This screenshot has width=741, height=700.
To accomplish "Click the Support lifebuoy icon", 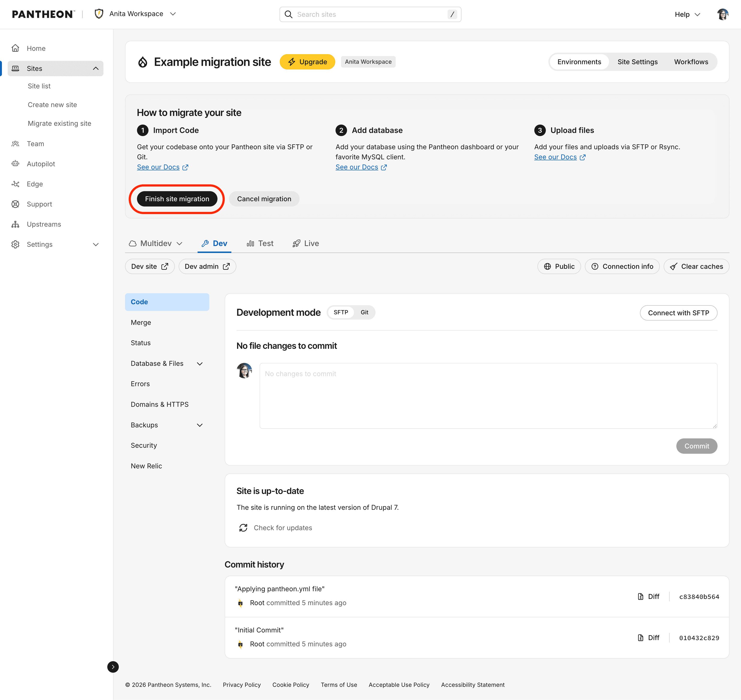I will (15, 204).
